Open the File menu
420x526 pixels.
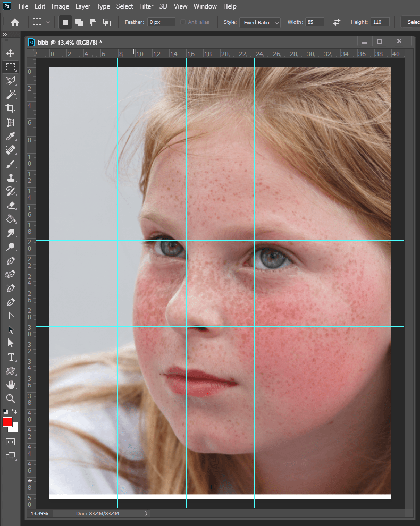tap(23, 6)
